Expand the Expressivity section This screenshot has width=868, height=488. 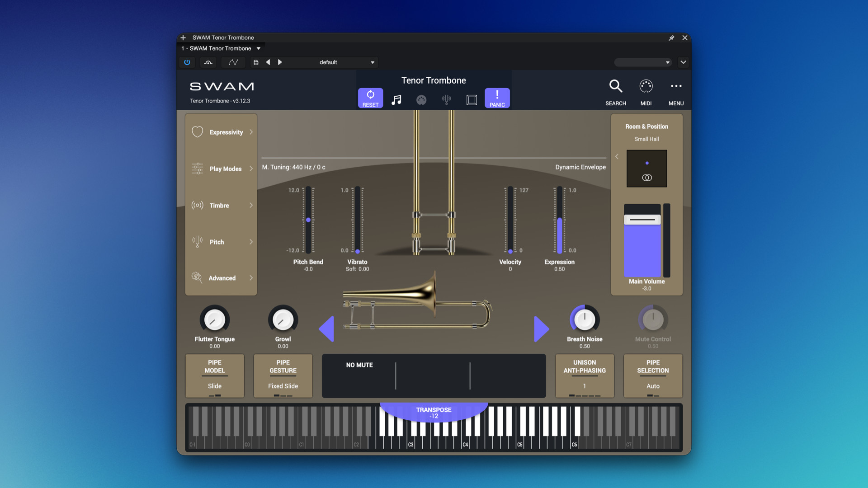pos(222,132)
